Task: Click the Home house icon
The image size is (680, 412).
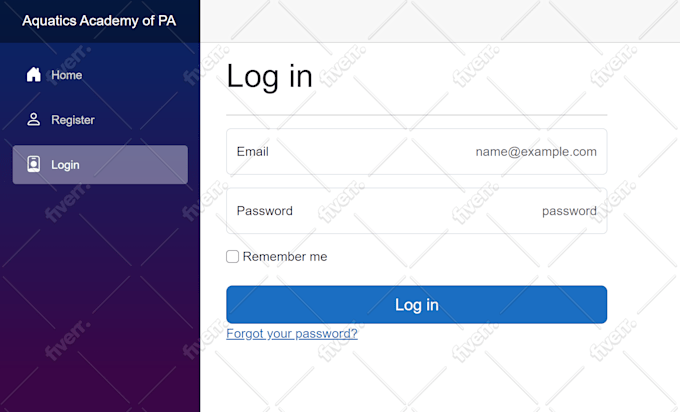Action: (x=33, y=75)
